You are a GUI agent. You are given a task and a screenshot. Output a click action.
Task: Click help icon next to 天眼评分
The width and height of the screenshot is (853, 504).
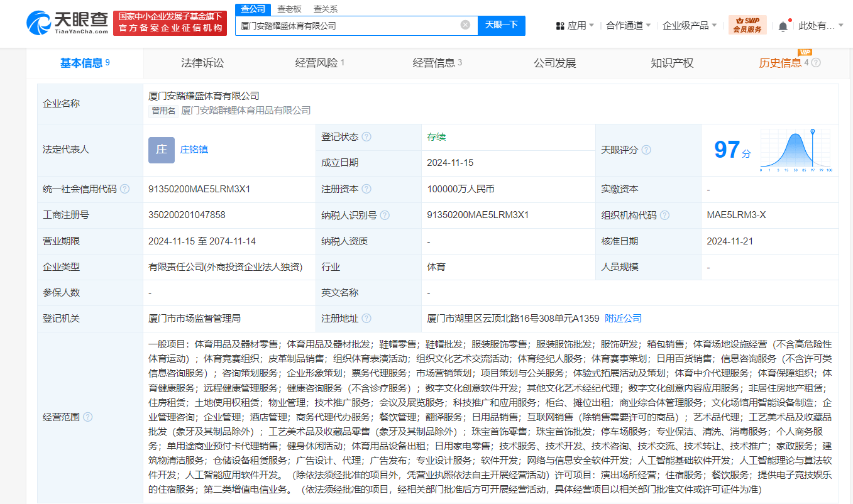tap(646, 150)
